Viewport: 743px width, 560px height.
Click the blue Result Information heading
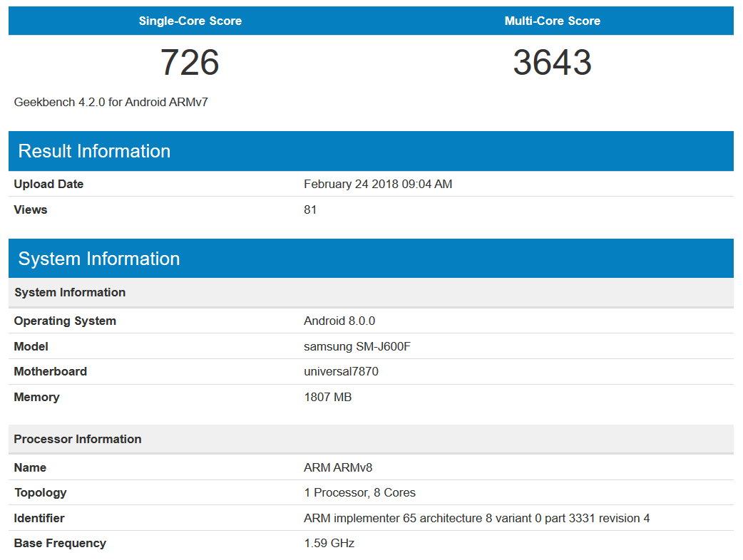(94, 151)
